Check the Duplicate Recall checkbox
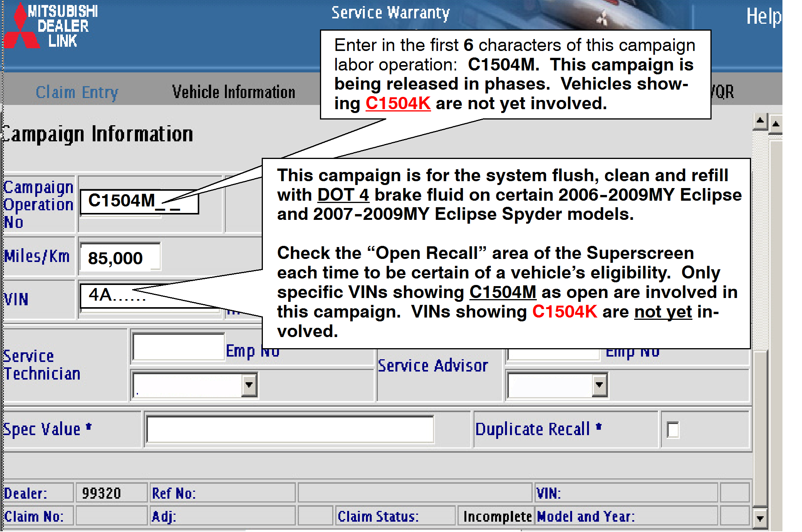 click(x=672, y=429)
